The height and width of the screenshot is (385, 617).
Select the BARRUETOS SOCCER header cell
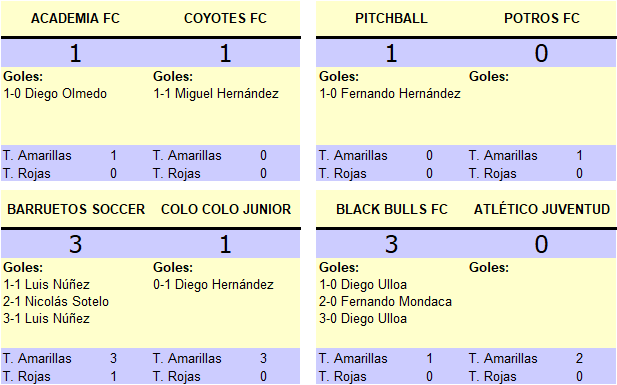76,209
